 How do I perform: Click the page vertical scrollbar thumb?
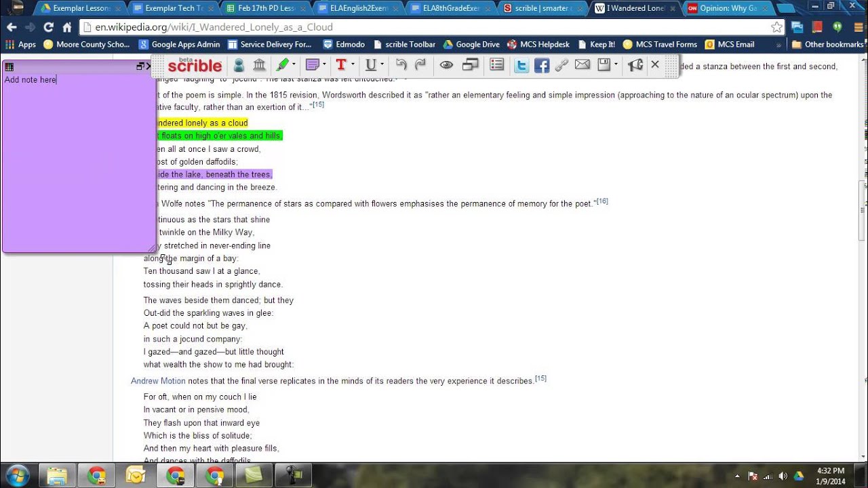[x=863, y=210]
